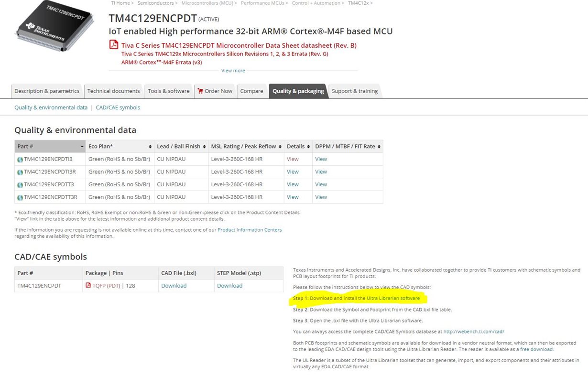Sort the table by Part # column
588x375 pixels.
coord(50,146)
